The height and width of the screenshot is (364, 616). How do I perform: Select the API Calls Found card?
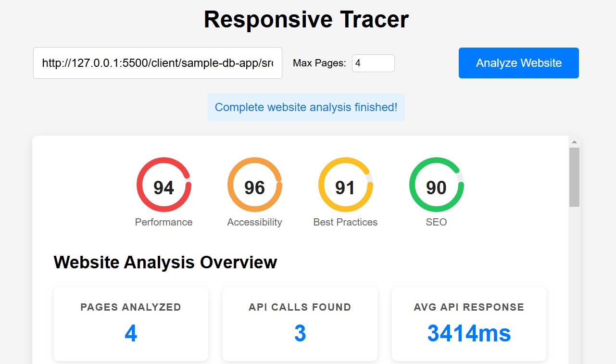pyautogui.click(x=300, y=324)
